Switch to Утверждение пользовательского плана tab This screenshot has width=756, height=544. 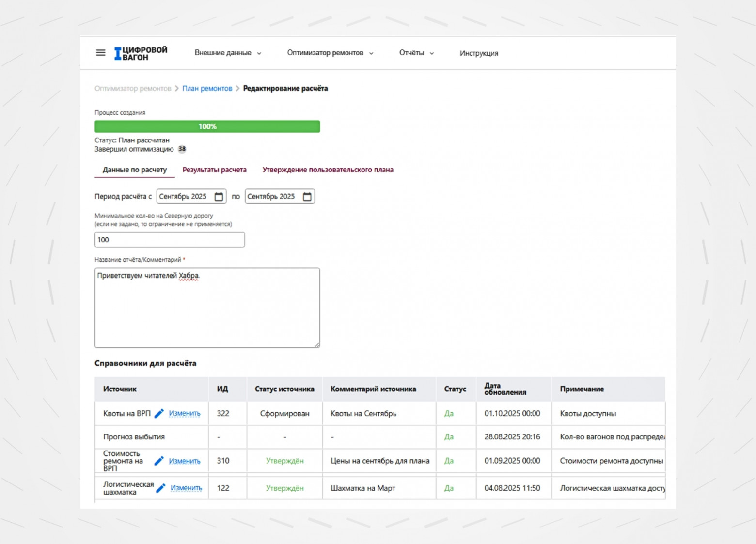(328, 170)
